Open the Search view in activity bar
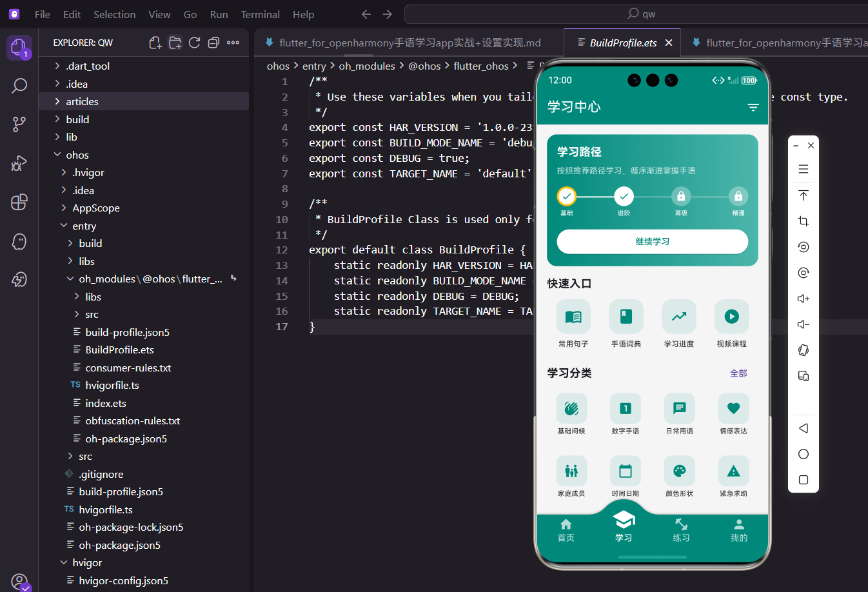 pyautogui.click(x=19, y=86)
